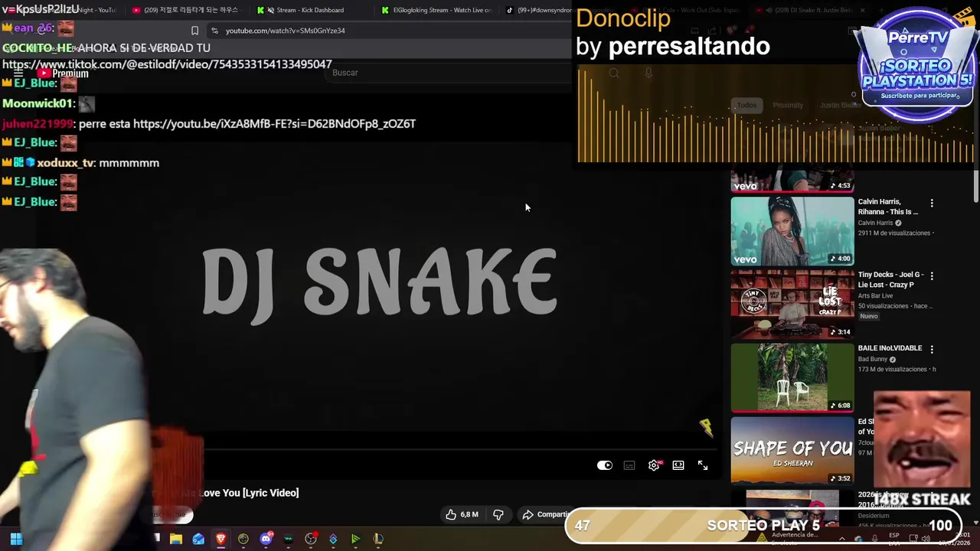Viewport: 980px width, 551px height.
Task: Open the green play-arrow taskbar icon
Action: click(355, 539)
